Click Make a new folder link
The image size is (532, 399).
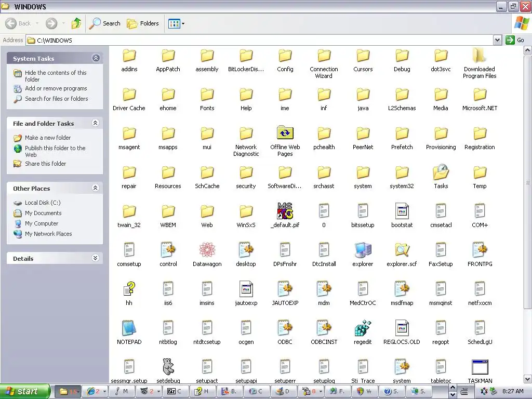(48, 137)
